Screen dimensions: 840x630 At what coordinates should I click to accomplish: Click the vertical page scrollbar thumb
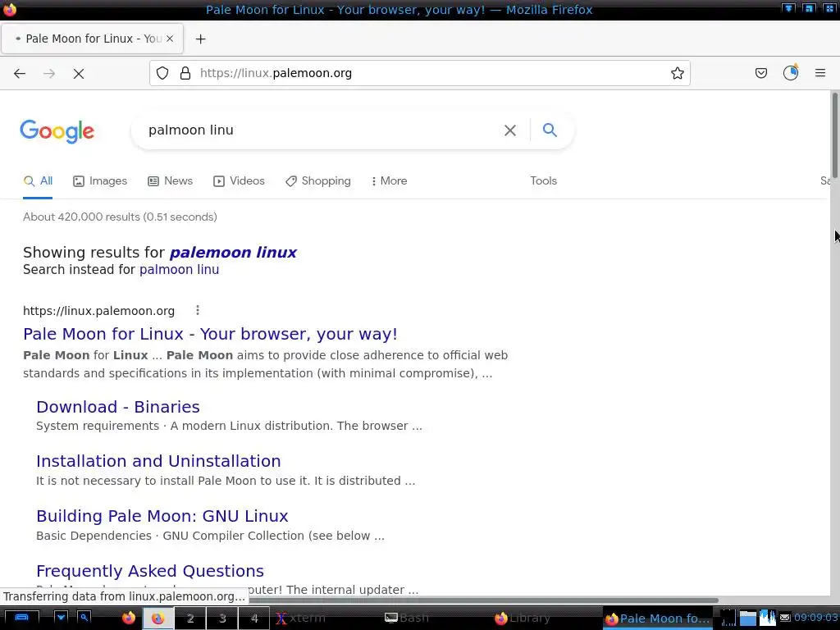[834, 137]
